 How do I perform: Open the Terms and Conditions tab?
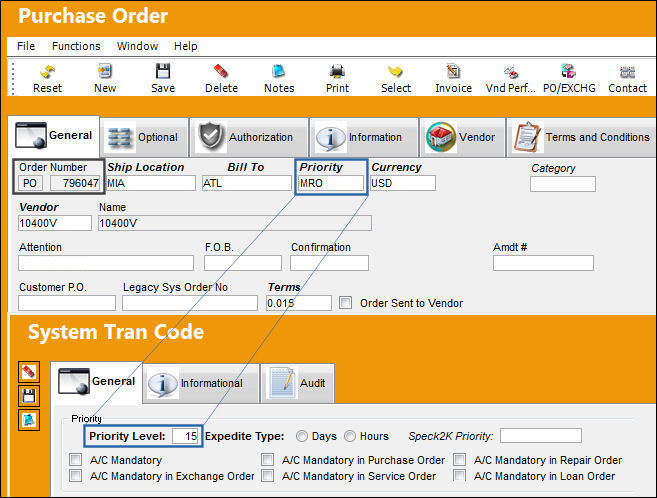click(582, 137)
